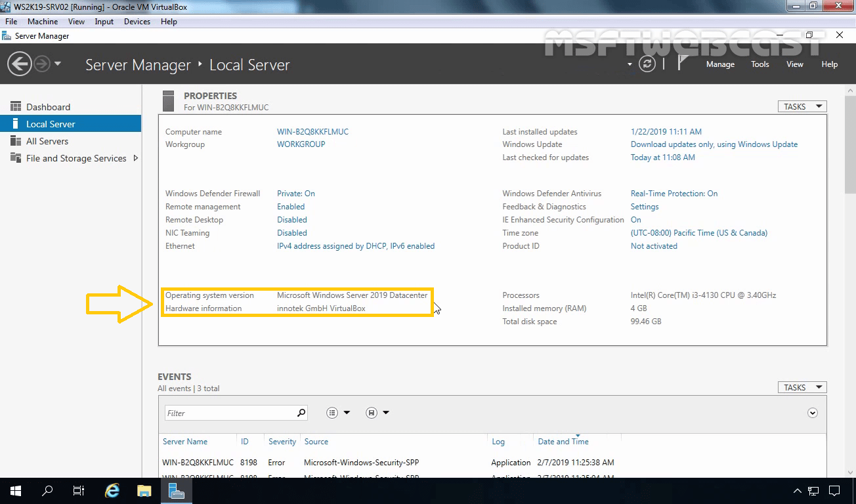
Task: Click the Windows Start button
Action: click(16, 491)
